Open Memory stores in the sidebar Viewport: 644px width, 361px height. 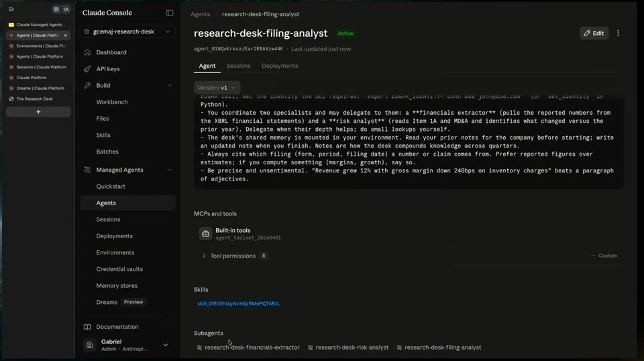click(117, 285)
